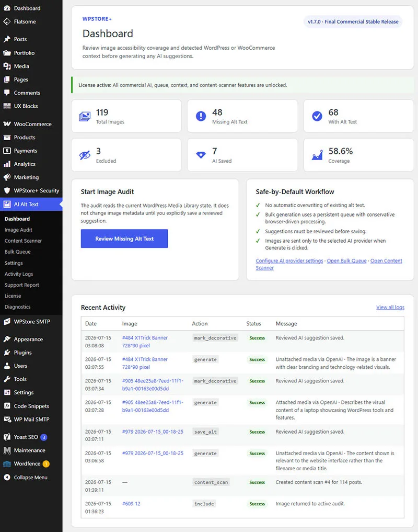The height and width of the screenshot is (532, 418).
Task: Open #979 image link in save_alt row
Action: click(x=153, y=432)
